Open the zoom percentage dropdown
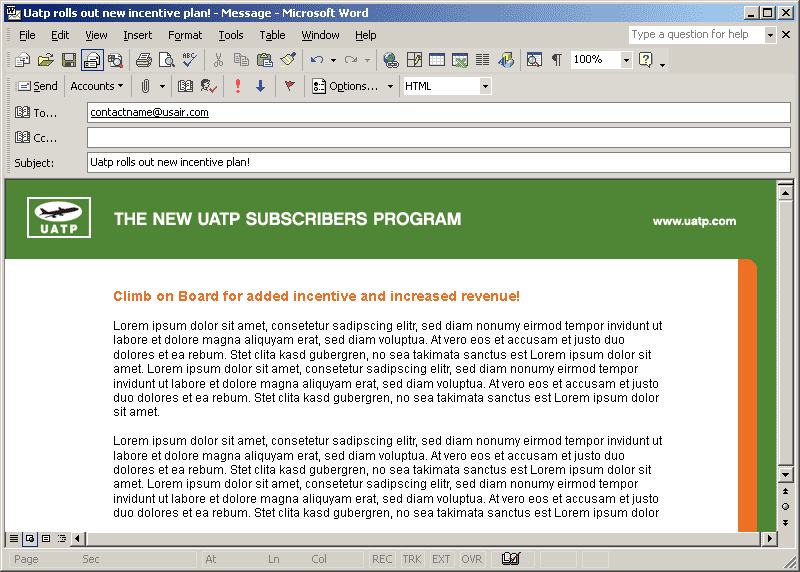Image resolution: width=800 pixels, height=572 pixels. point(626,60)
